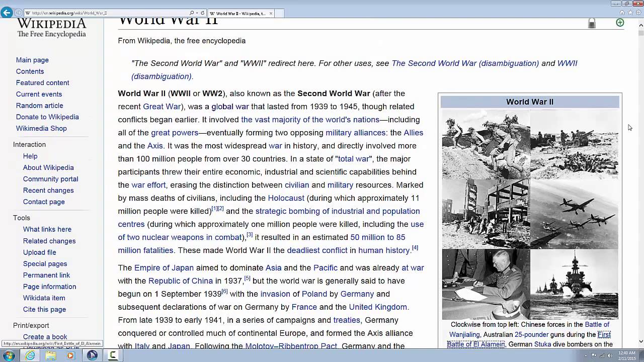Open Special pages sidebar link
Image resolution: width=644 pixels, height=362 pixels.
(x=45, y=263)
